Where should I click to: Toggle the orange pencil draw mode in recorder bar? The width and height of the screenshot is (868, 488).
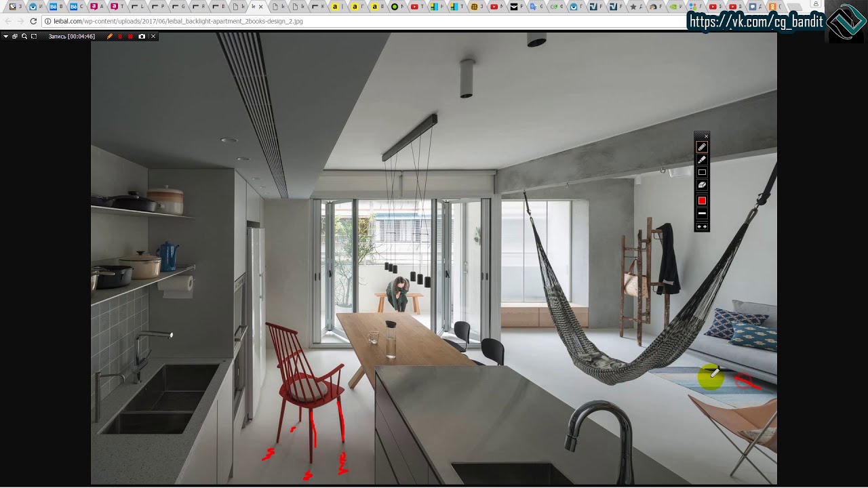click(109, 36)
